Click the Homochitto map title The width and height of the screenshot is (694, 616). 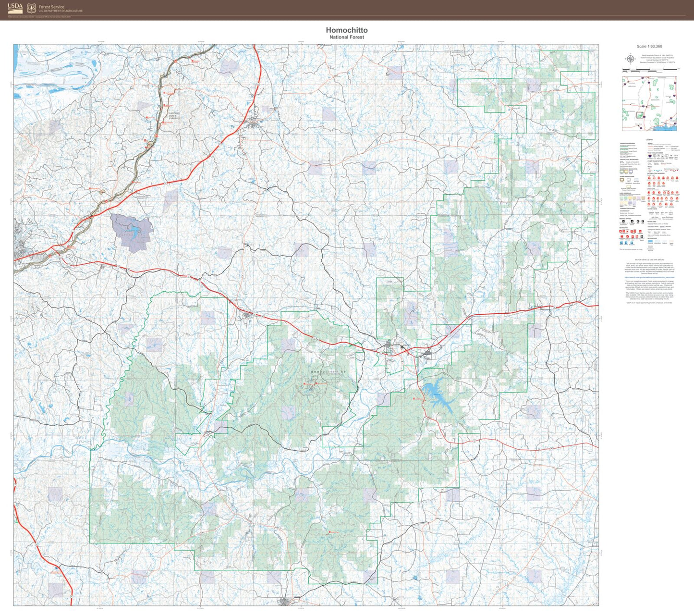click(347, 30)
